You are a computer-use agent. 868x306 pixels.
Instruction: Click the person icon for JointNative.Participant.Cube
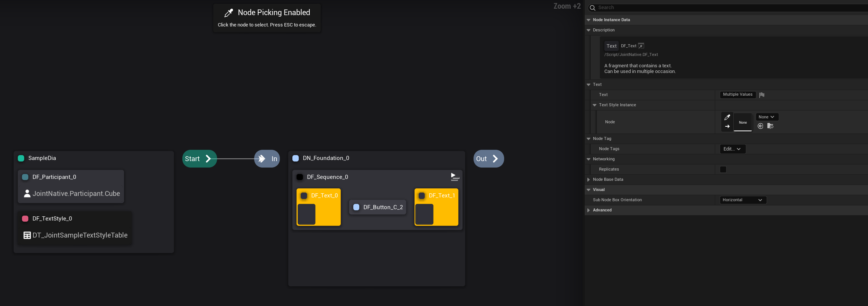coord(27,194)
